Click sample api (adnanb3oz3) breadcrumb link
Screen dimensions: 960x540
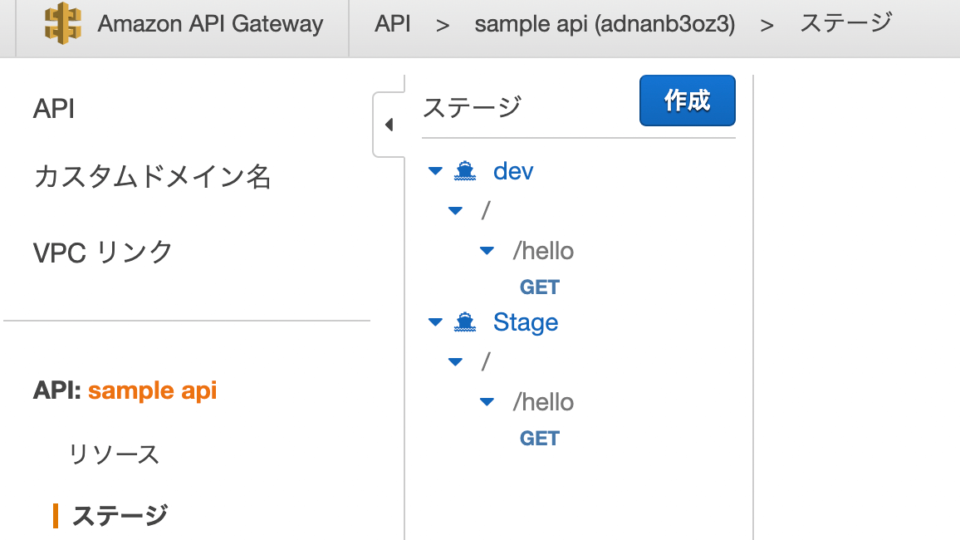point(604,24)
